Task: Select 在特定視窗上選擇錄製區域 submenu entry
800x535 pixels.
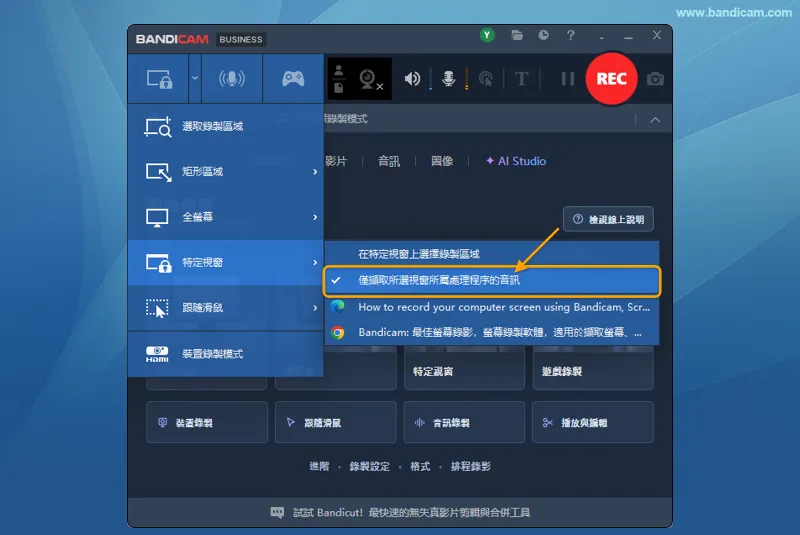Action: point(492,254)
